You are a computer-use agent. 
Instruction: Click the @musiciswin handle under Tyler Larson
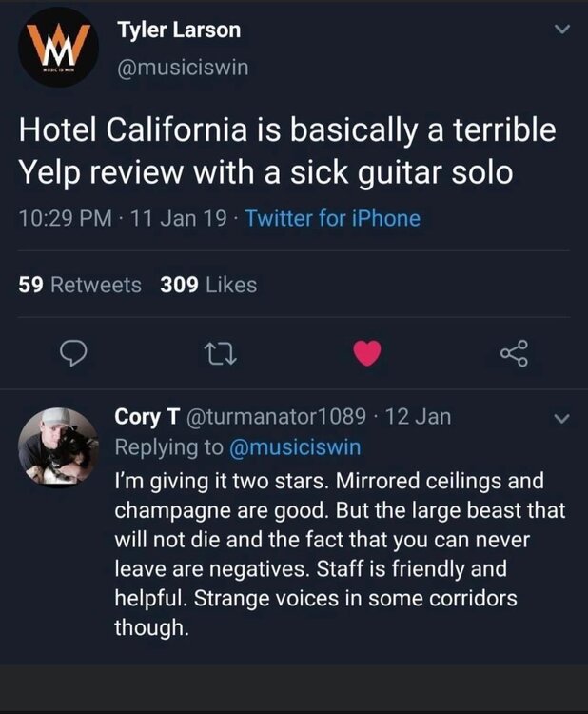(x=183, y=68)
